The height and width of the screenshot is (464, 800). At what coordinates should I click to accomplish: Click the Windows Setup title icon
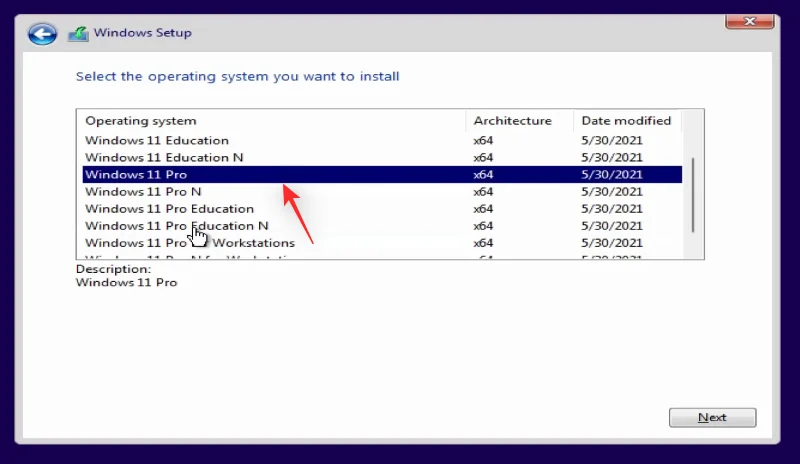[x=78, y=34]
